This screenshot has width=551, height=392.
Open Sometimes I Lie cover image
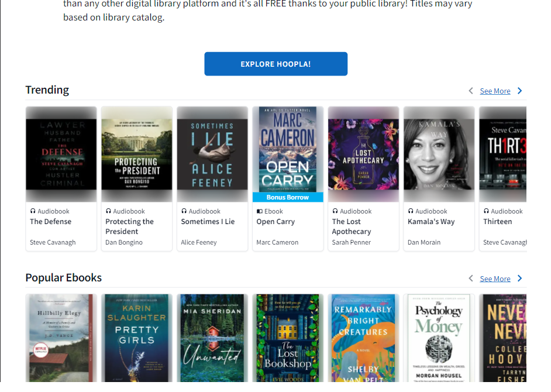212,154
